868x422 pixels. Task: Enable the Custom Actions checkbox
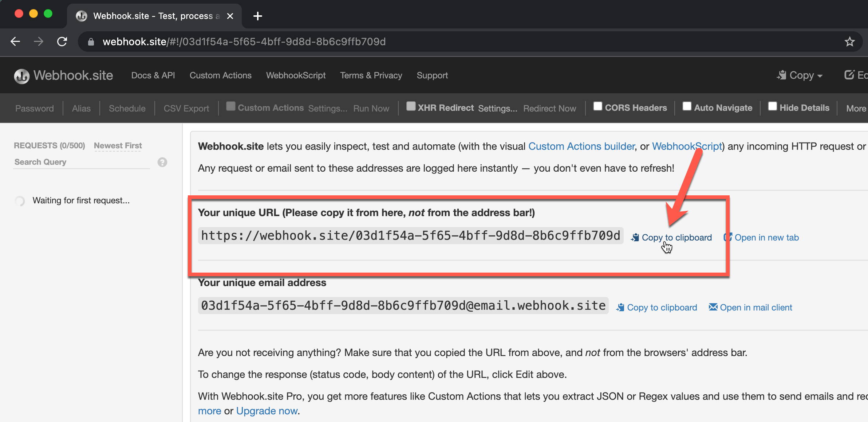[x=230, y=106]
